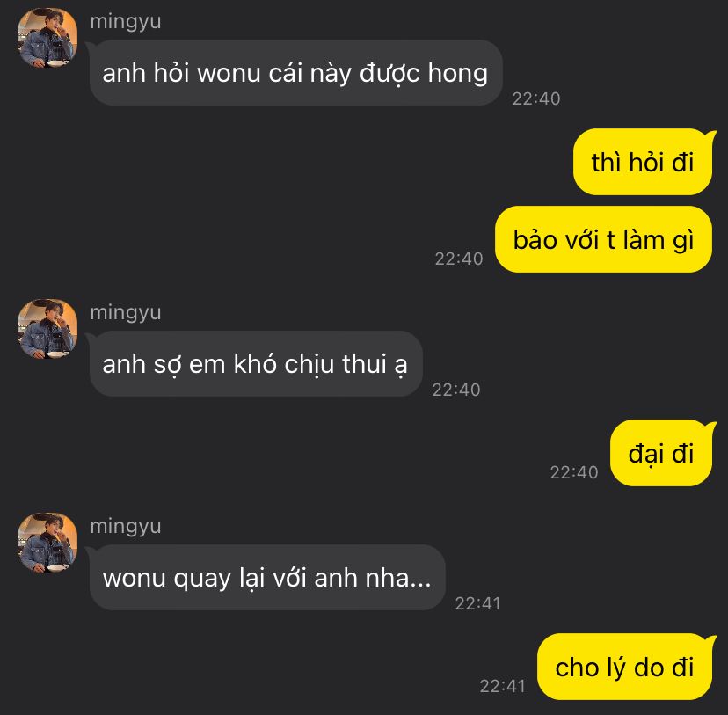728x715 pixels.
Task: Click the 22:40 timestamp after the first message
Action: tap(536, 98)
